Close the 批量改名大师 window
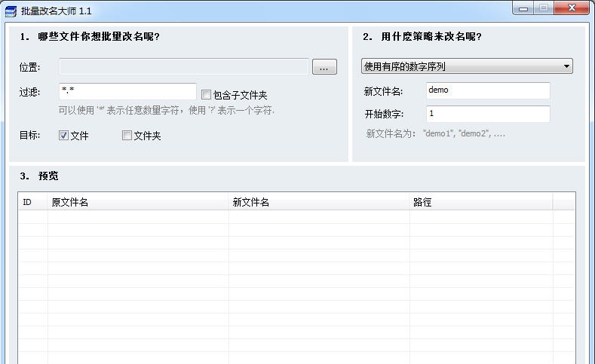595x364 pixels. pyautogui.click(x=572, y=8)
